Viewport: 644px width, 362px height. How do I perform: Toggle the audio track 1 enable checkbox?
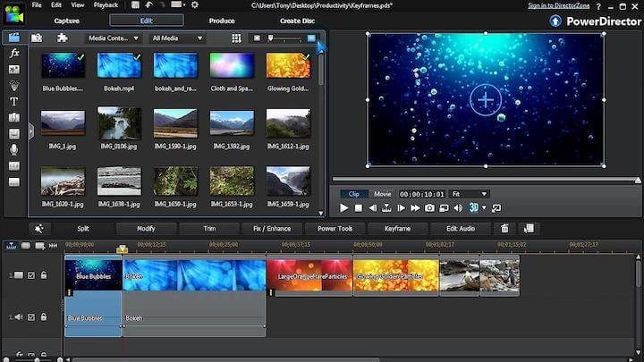pos(31,317)
